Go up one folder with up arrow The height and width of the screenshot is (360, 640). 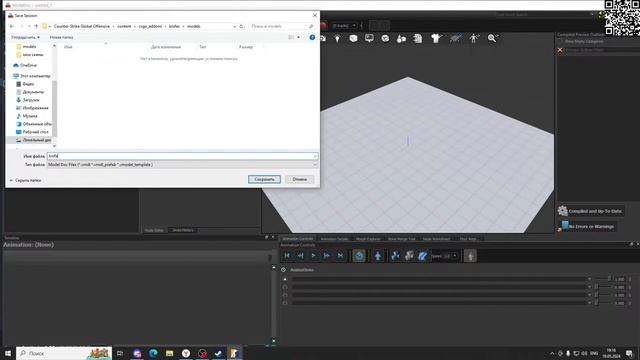(36, 26)
